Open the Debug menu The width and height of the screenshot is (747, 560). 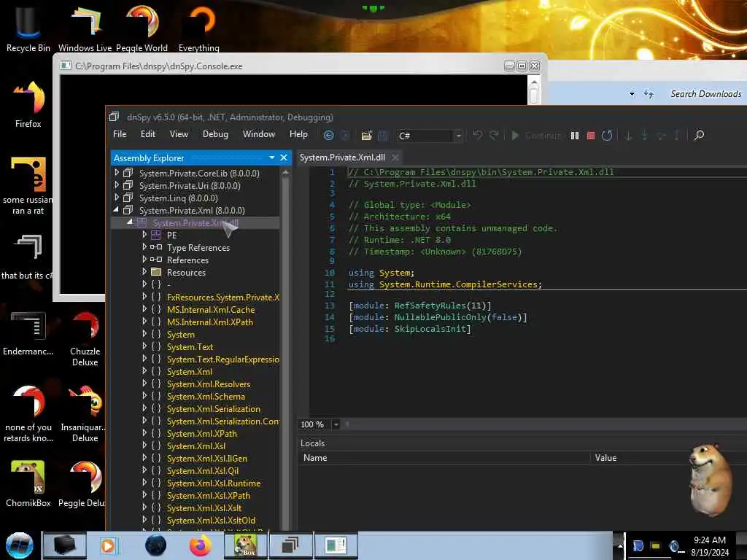click(215, 134)
